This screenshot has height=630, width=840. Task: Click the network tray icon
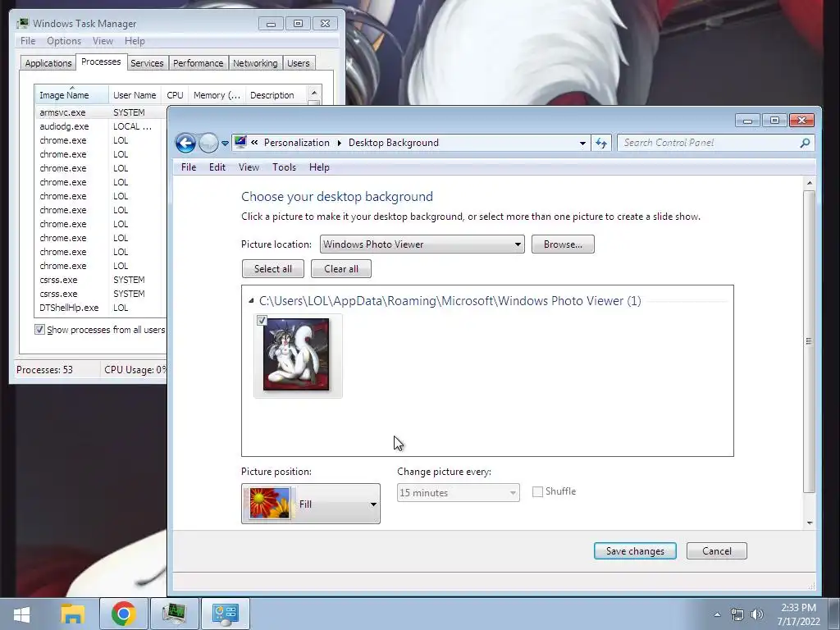pyautogui.click(x=737, y=614)
